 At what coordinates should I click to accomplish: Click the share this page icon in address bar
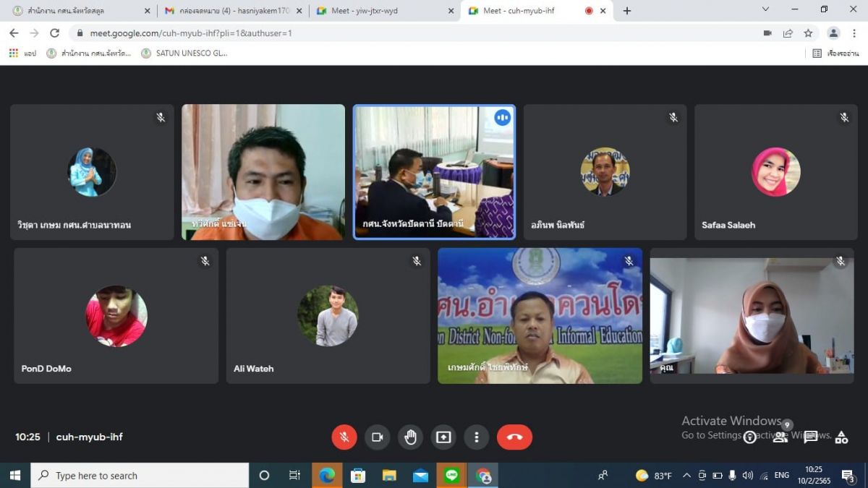point(788,33)
